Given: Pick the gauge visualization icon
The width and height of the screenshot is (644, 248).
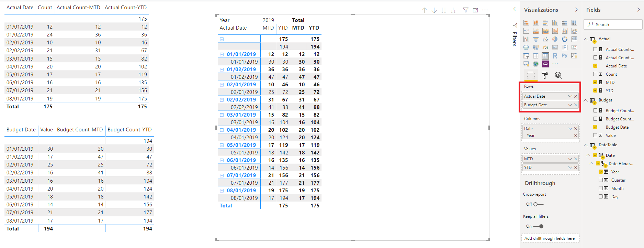Looking at the screenshot, I should pyautogui.click(x=545, y=47).
